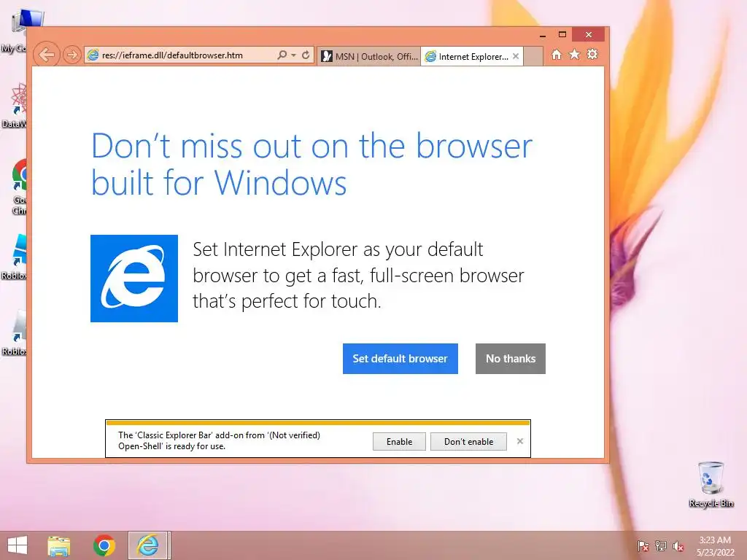Click Set default browser button
Image resolution: width=747 pixels, height=560 pixels.
pos(400,359)
